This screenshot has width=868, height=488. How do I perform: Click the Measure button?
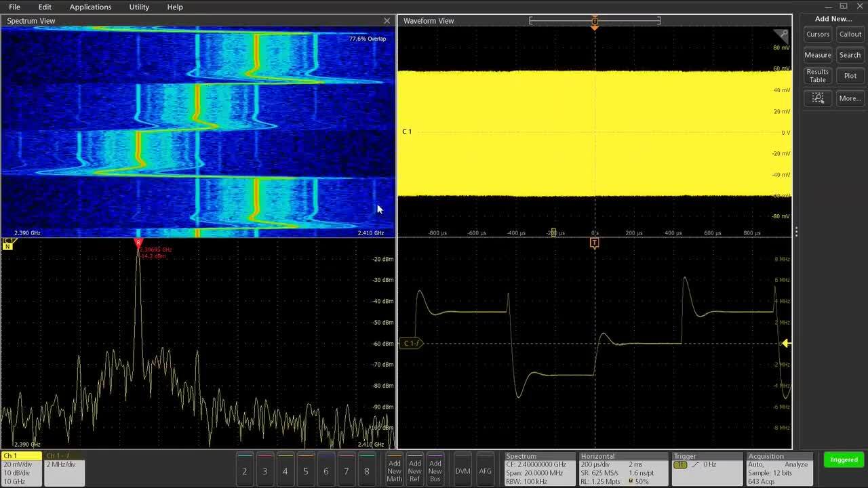click(x=817, y=55)
